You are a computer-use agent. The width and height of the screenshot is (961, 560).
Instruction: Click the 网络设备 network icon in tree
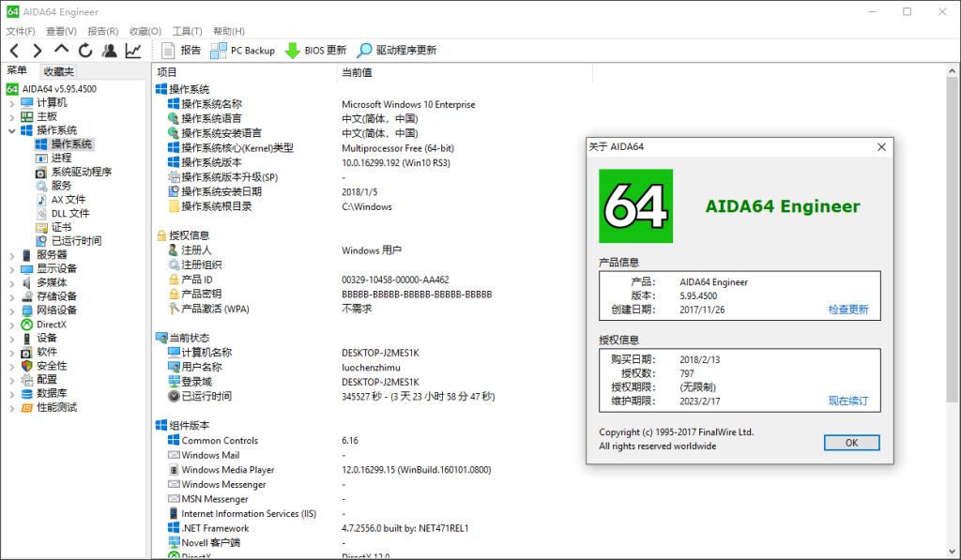(27, 310)
